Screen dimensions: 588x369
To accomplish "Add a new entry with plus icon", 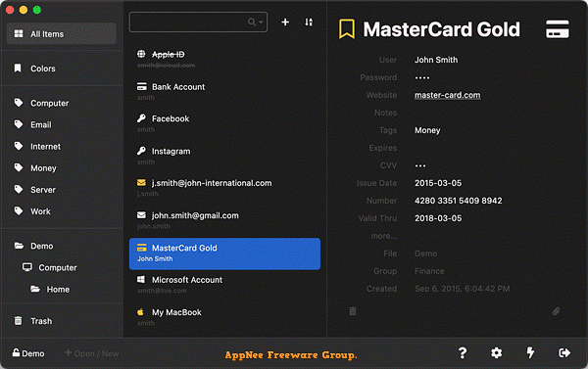I will point(285,23).
